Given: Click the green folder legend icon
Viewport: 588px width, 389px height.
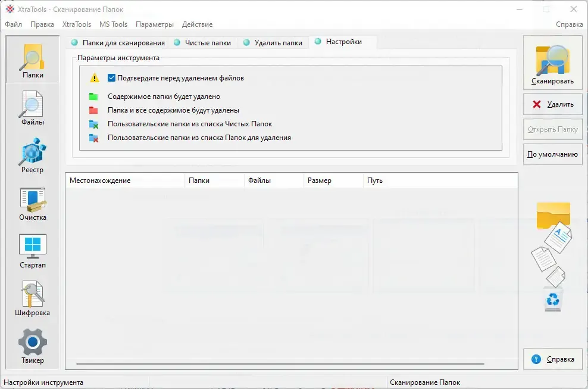Looking at the screenshot, I should 93,97.
